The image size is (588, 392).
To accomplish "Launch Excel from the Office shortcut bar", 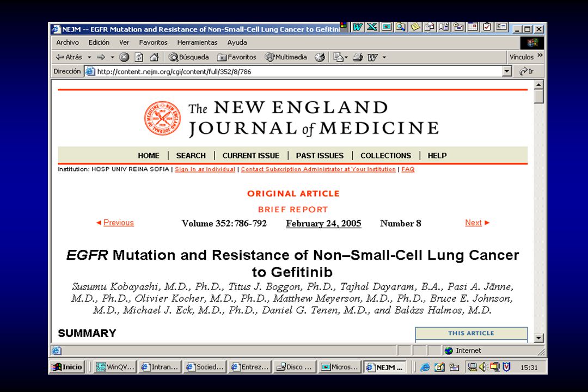I will (x=372, y=27).
